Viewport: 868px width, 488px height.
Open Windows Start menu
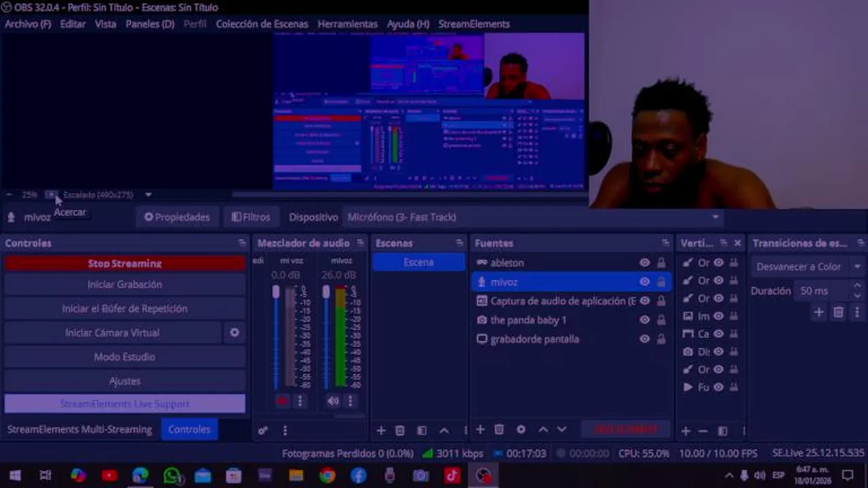click(15, 476)
